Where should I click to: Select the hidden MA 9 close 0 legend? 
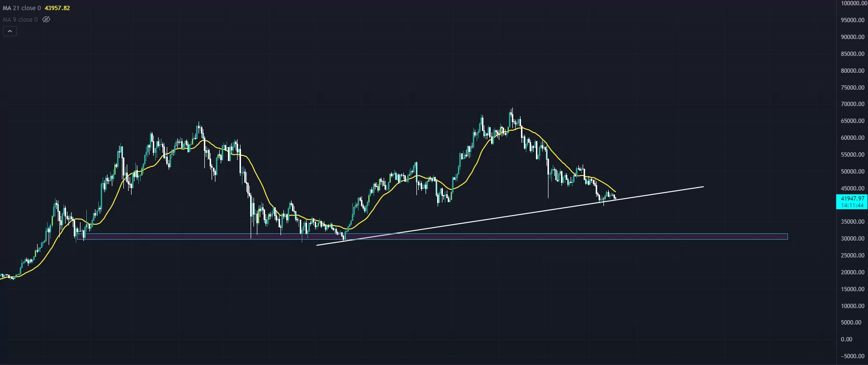point(20,20)
